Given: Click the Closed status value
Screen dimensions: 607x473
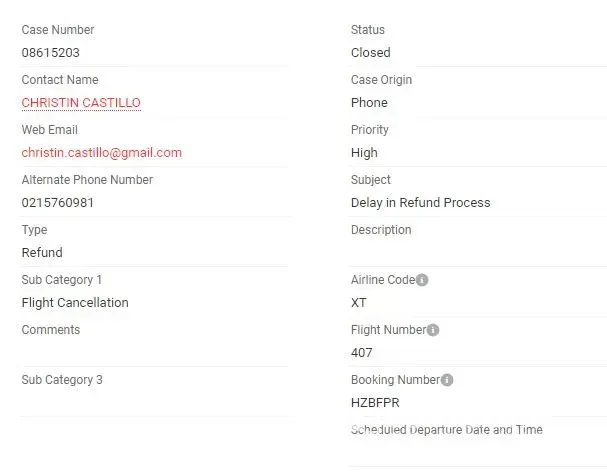Looking at the screenshot, I should 371,53.
